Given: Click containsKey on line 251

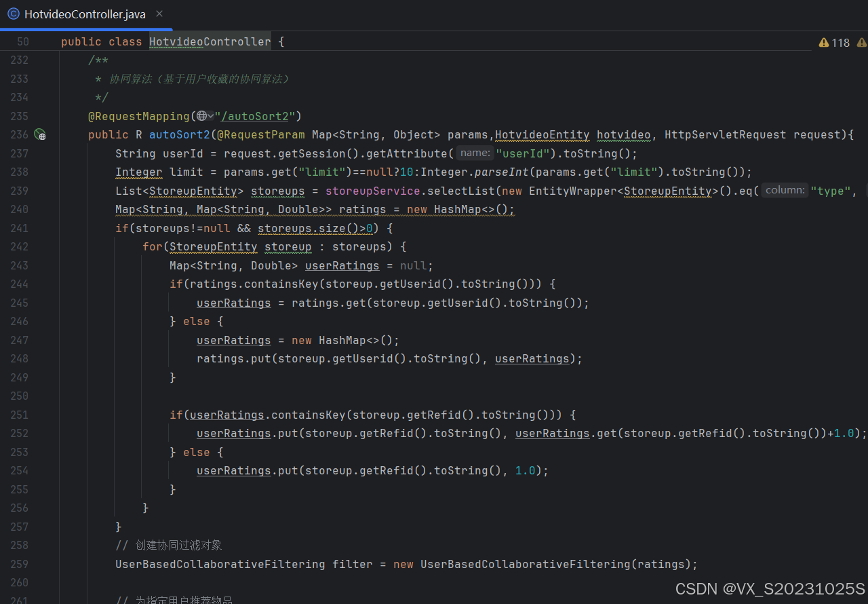Looking at the screenshot, I should 309,415.
